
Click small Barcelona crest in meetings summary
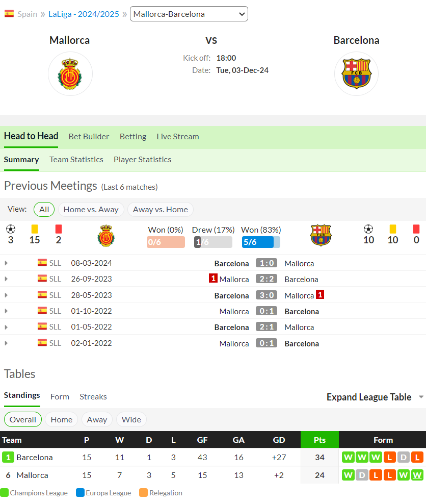321,235
